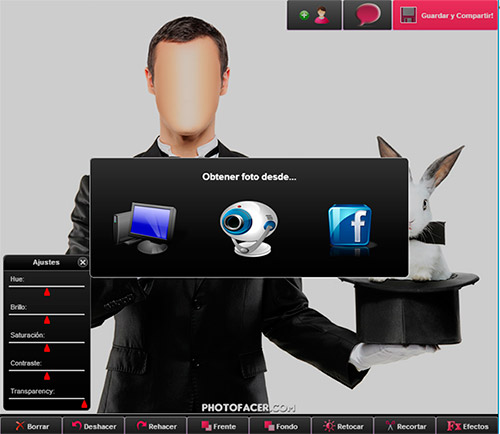Select the Recortar crop tool
Viewport: 500px width, 434px height.
(x=405, y=426)
